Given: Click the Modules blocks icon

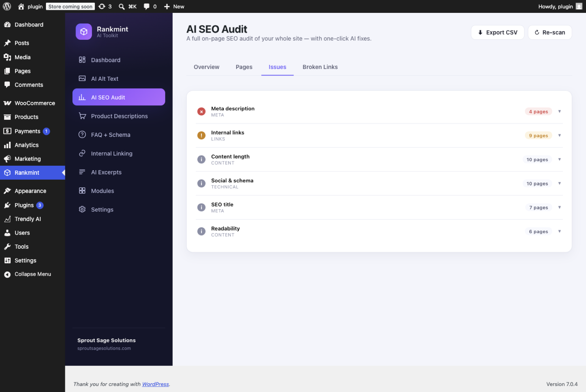Looking at the screenshot, I should tap(82, 191).
